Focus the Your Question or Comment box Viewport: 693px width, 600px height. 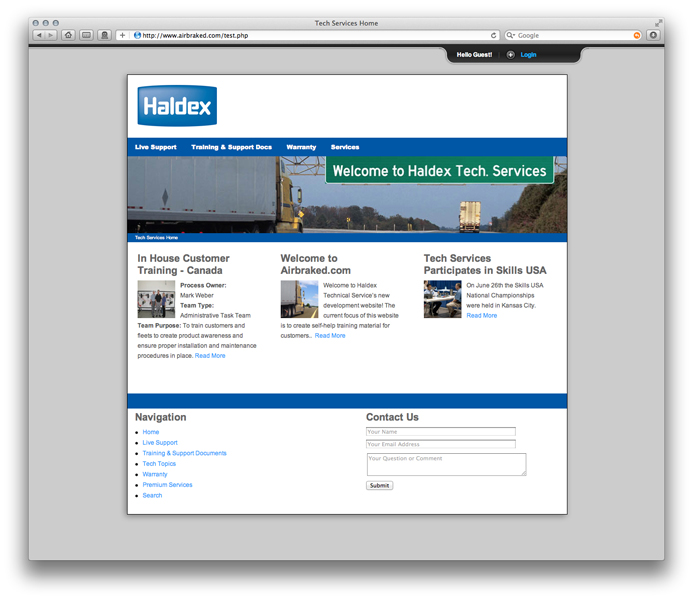click(x=446, y=464)
